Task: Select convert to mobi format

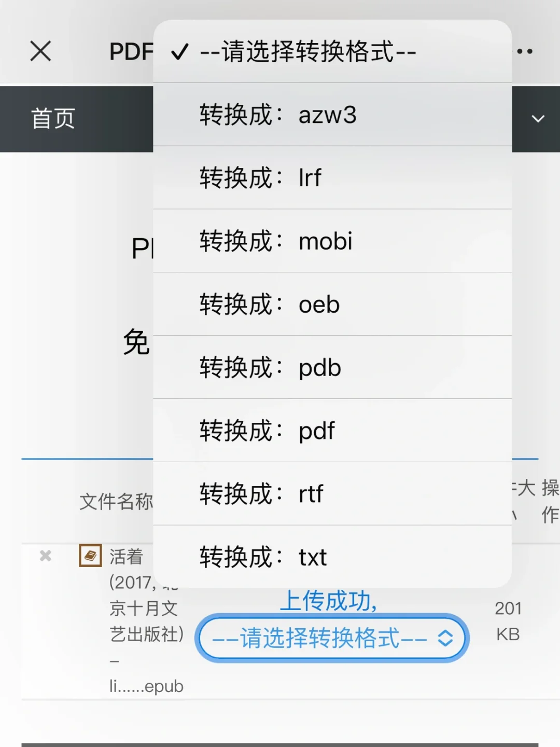Action: [332, 241]
